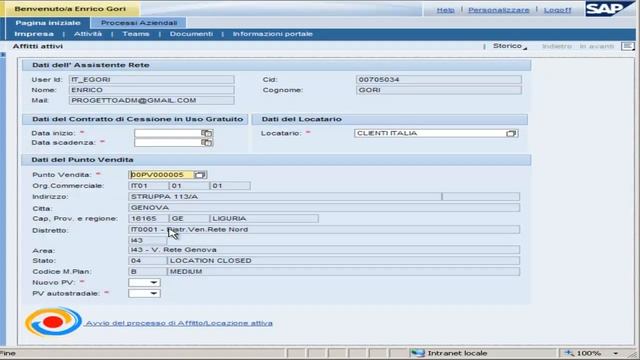This screenshot has height=360, width=640.
Task: Click the SAP logo
Action: click(610, 8)
